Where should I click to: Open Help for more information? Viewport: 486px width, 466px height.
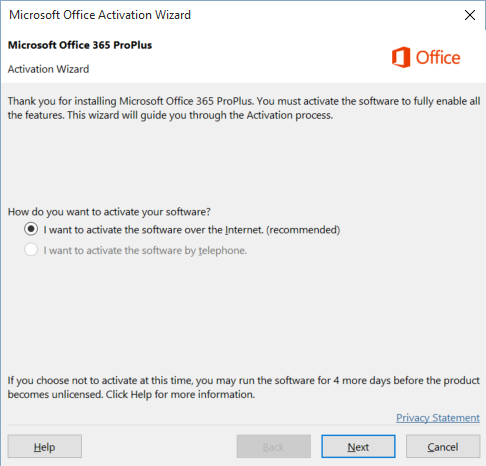[44, 446]
